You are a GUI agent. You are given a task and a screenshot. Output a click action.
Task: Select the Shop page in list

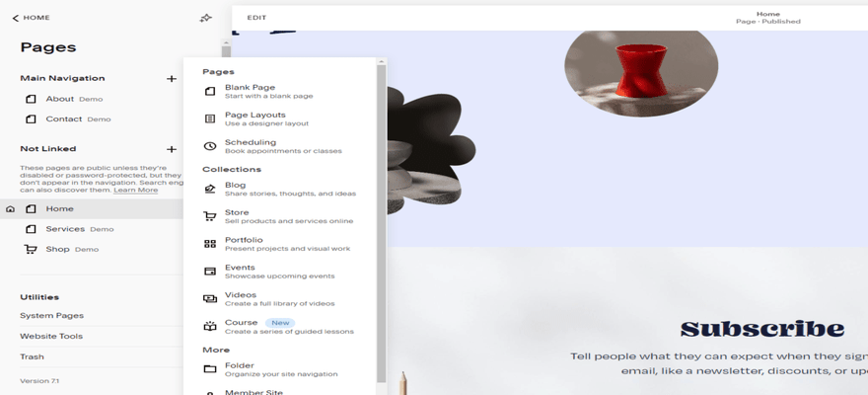pyautogui.click(x=57, y=249)
